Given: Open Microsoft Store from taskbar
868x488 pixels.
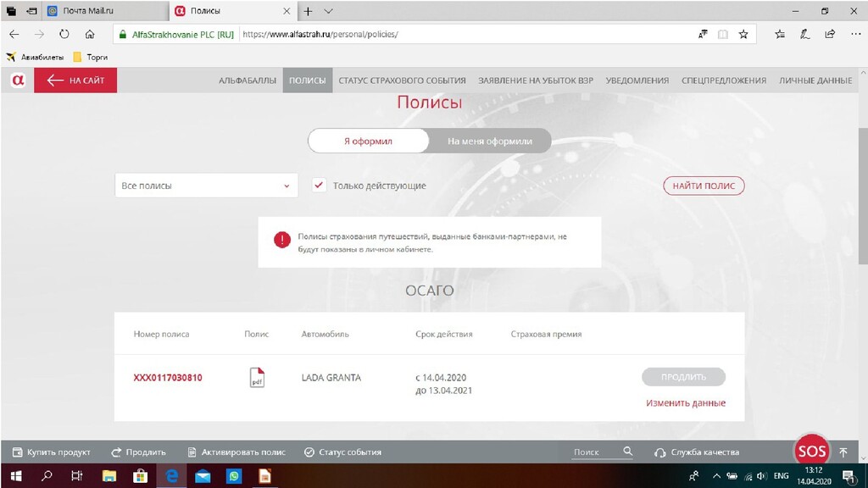Looking at the screenshot, I should [x=140, y=476].
